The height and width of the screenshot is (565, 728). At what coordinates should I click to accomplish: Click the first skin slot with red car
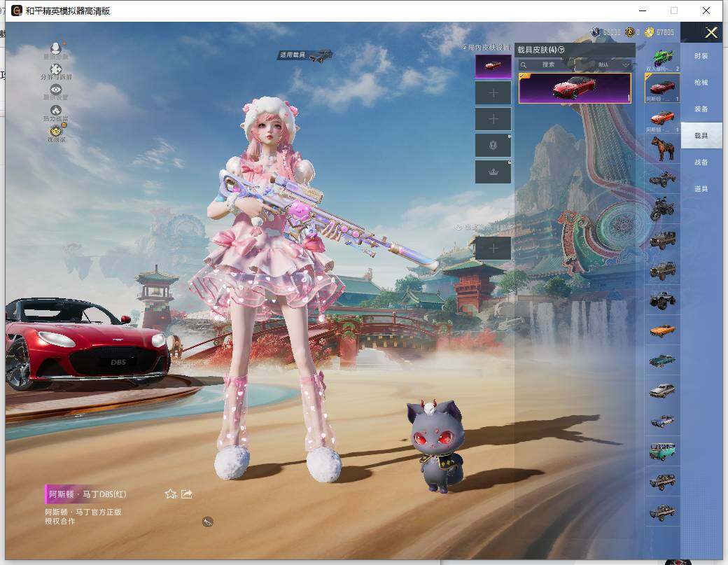493,67
